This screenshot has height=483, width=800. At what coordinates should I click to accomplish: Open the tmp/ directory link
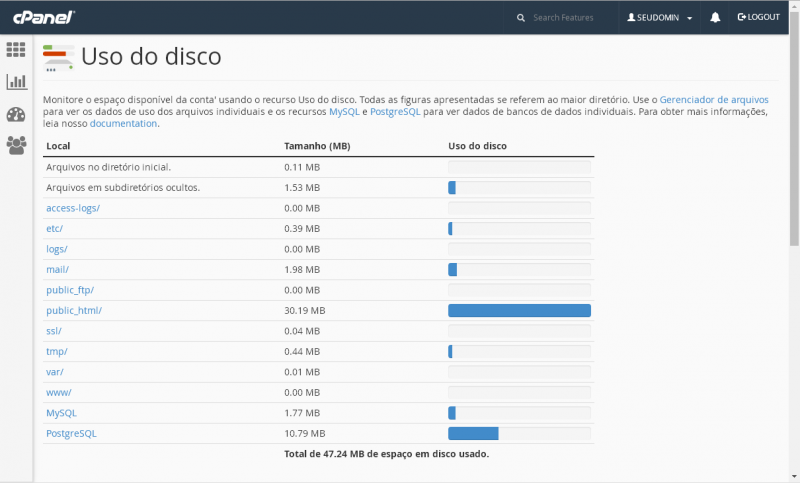tap(57, 351)
